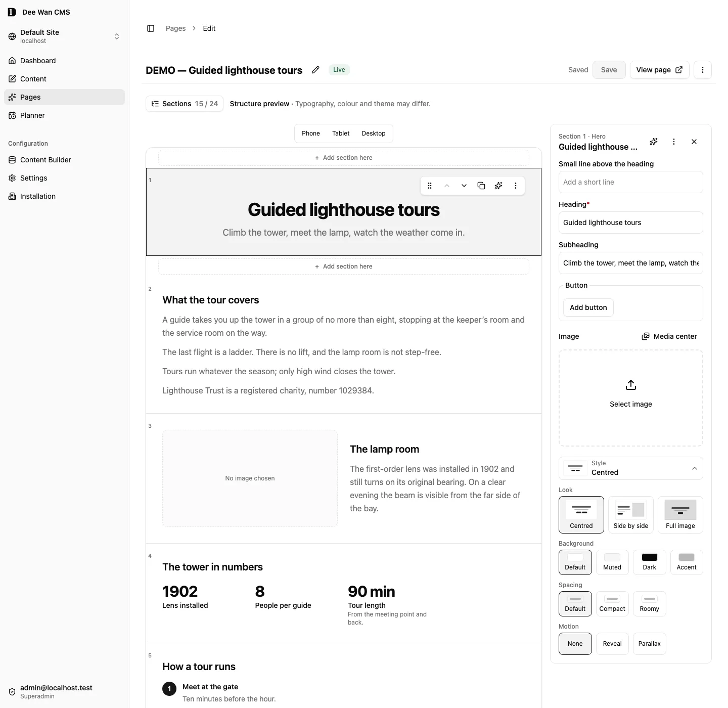
Task: Click the Heading input field
Action: [631, 223]
